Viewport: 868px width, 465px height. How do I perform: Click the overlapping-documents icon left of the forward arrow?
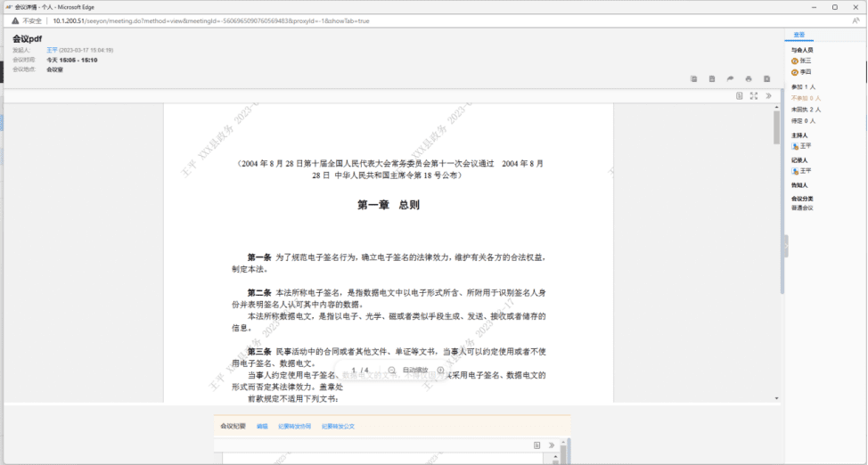point(693,79)
